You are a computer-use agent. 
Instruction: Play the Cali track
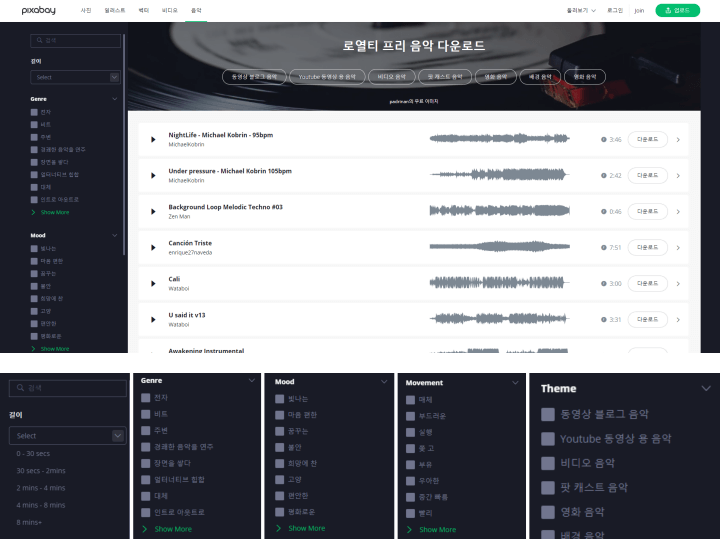(x=153, y=284)
